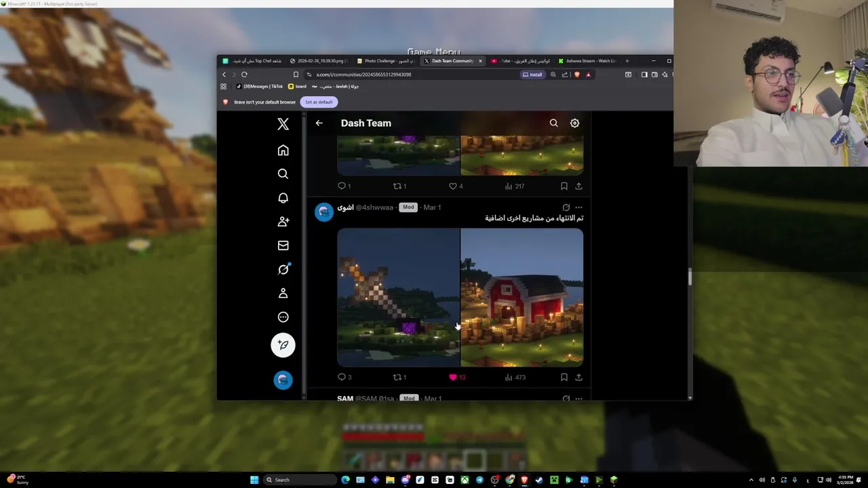Open Brave Rewards triangle icon
The width and height of the screenshot is (868, 488).
click(588, 75)
